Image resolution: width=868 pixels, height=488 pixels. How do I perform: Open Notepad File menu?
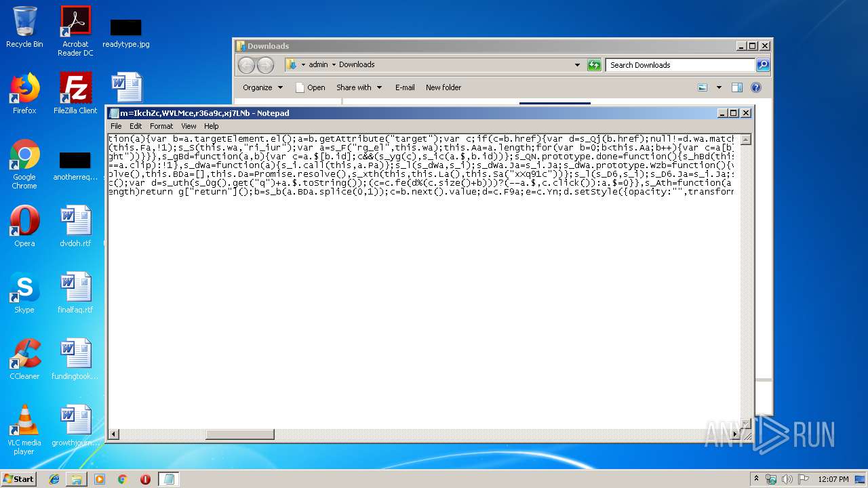tap(116, 126)
